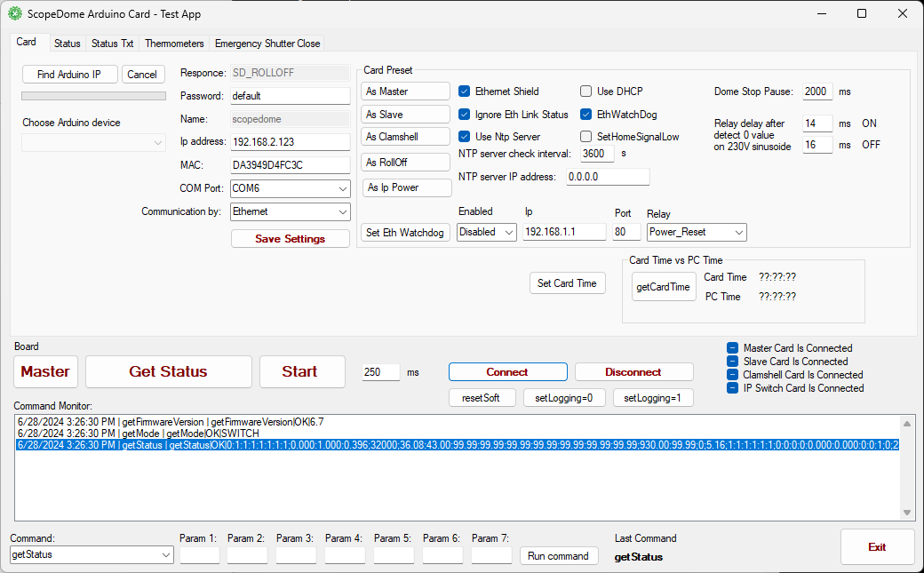This screenshot has width=924, height=573.
Task: Click the Disconnect button
Action: [634, 372]
